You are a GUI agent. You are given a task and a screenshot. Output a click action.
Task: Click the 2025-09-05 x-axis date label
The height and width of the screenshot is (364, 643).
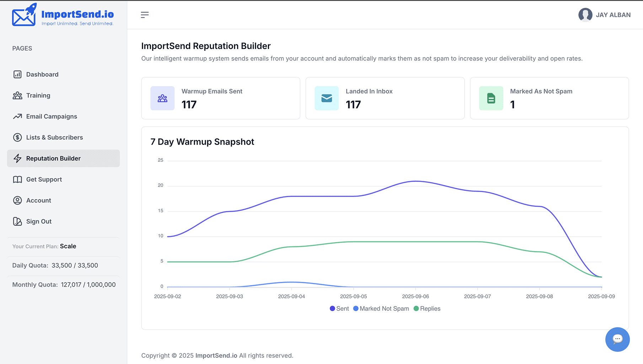[x=353, y=296]
